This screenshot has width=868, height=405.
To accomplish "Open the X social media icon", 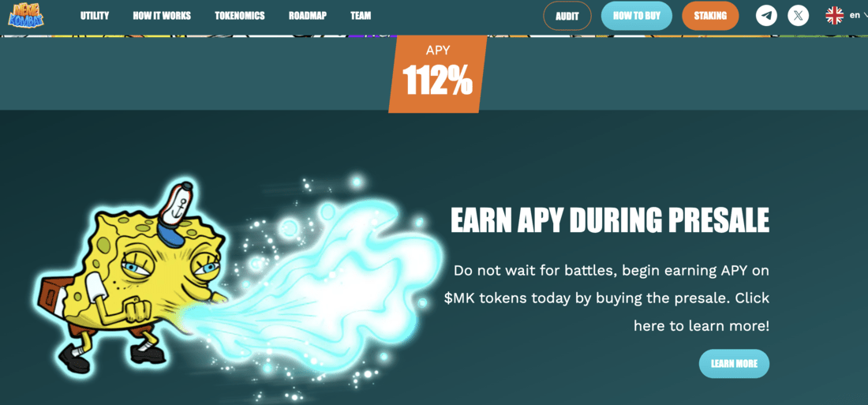I will 799,16.
